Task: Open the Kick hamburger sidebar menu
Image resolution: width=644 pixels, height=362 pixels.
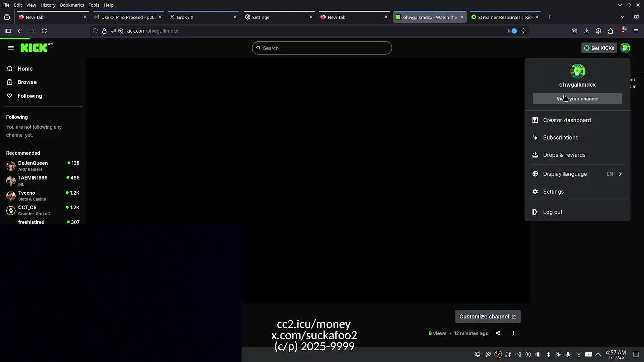Action: click(11, 48)
